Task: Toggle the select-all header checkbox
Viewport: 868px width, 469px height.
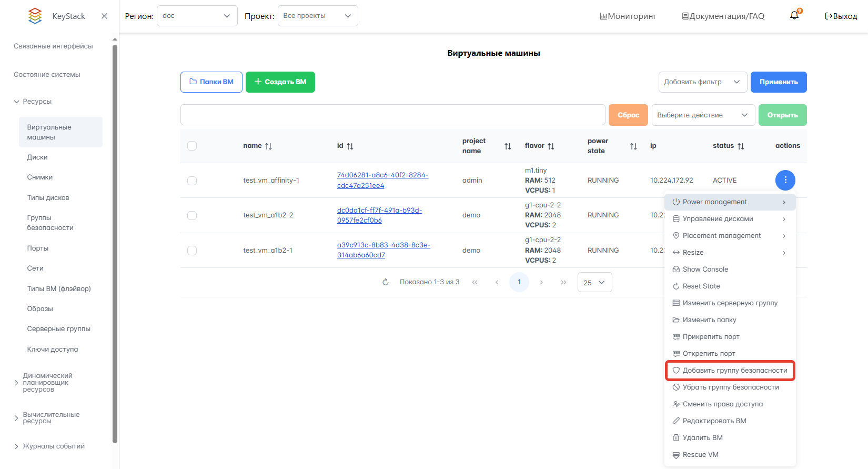Action: point(192,146)
